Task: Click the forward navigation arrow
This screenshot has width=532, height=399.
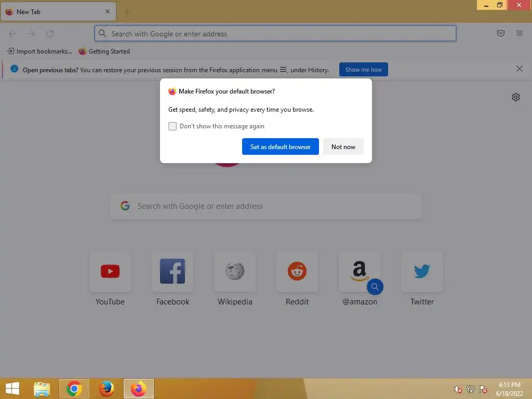Action: point(31,34)
